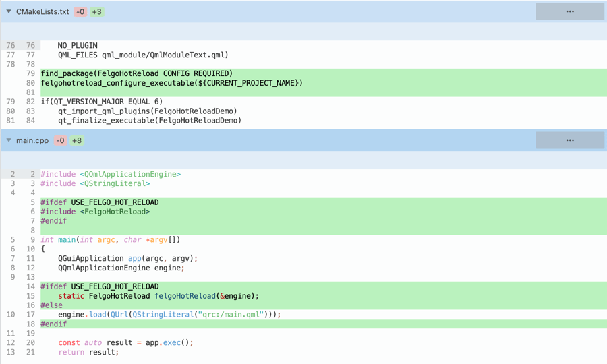Open the main.cpp more options menu

(570, 140)
